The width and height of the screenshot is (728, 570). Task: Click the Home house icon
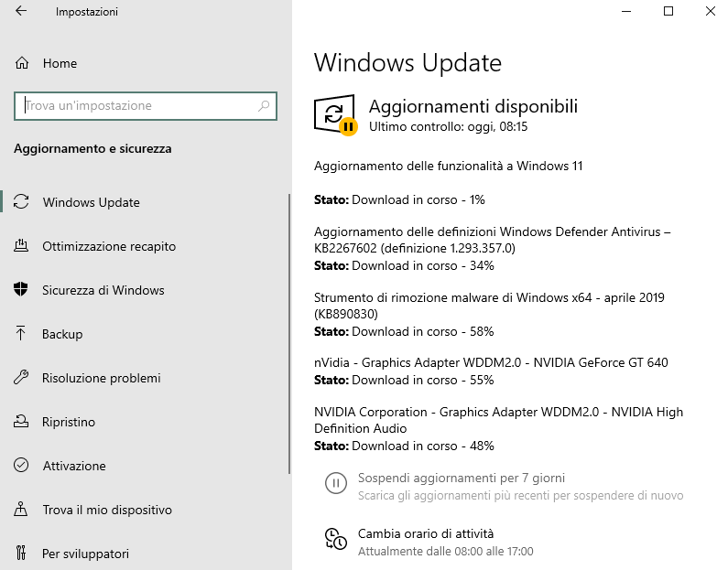tap(22, 63)
